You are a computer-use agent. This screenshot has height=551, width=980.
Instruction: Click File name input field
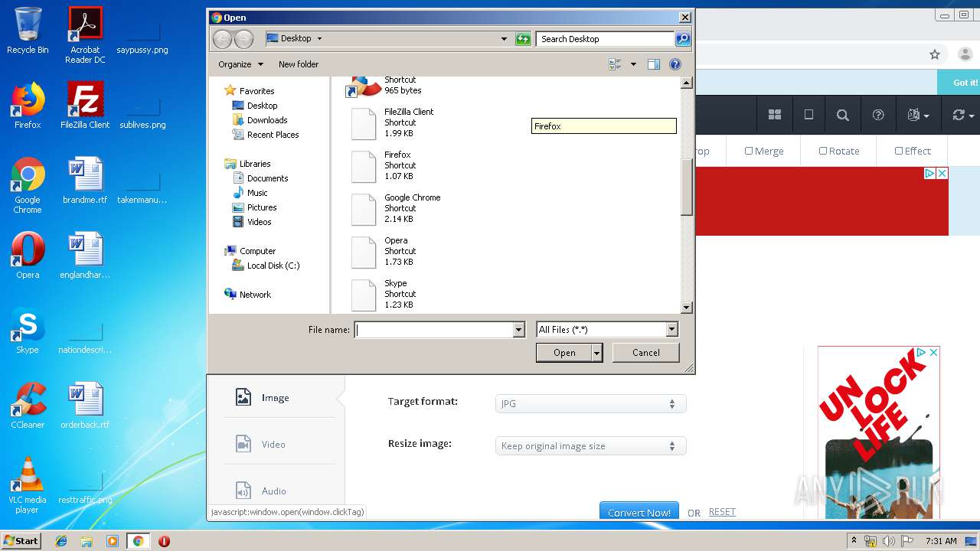pyautogui.click(x=433, y=330)
